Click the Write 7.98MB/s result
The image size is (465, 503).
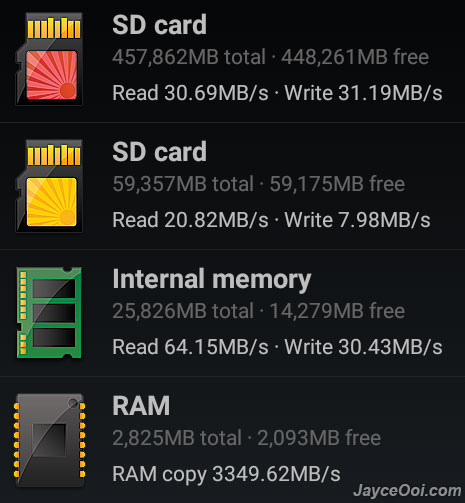pyautogui.click(x=357, y=220)
